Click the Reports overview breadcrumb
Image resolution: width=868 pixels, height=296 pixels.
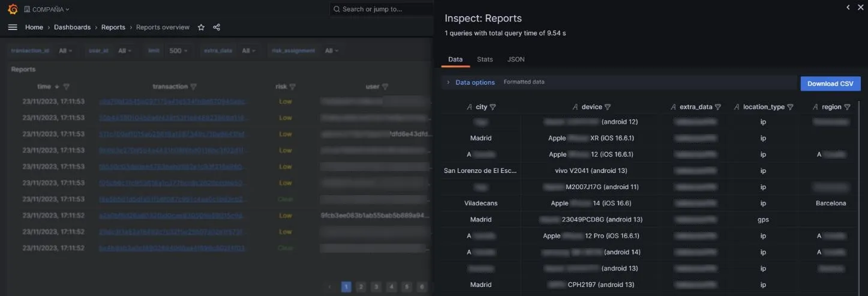pos(163,27)
